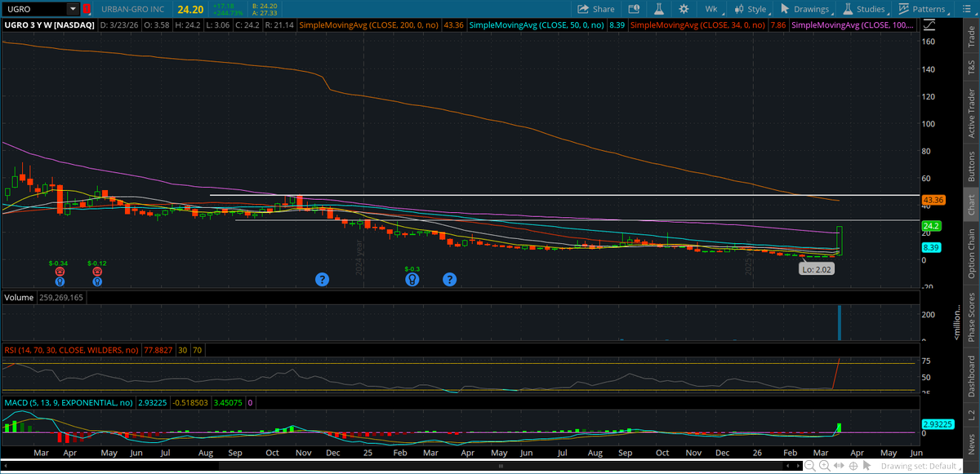Open the Drawings menu
Screen dimensions: 980x474
click(x=805, y=9)
